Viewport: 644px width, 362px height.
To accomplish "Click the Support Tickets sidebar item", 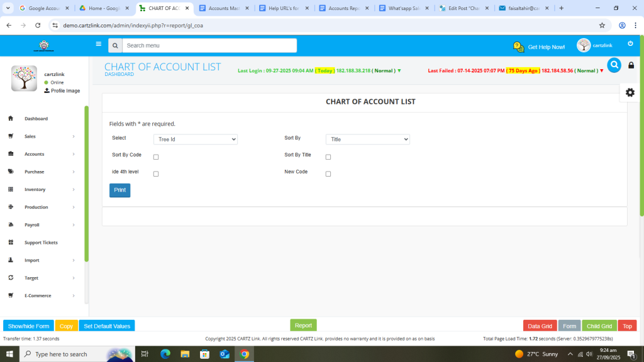I will (41, 243).
